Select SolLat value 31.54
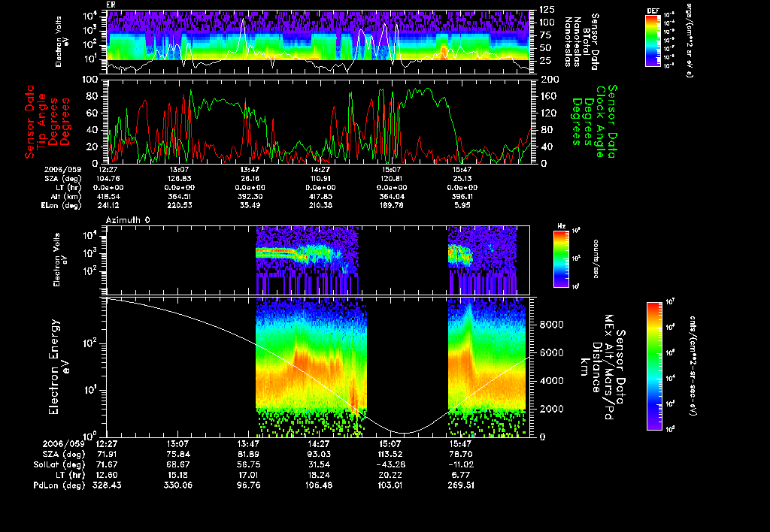Viewport: 770px width, 532px height. [319, 465]
